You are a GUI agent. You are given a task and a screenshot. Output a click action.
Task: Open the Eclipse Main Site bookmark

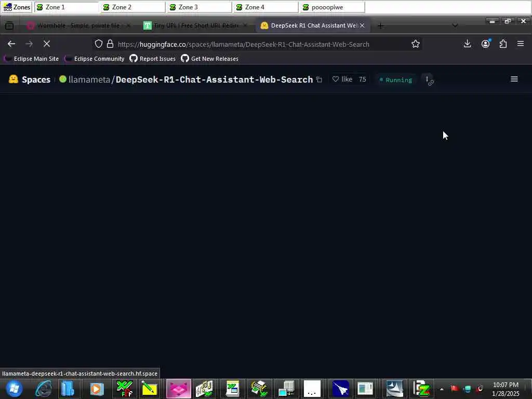click(x=32, y=59)
